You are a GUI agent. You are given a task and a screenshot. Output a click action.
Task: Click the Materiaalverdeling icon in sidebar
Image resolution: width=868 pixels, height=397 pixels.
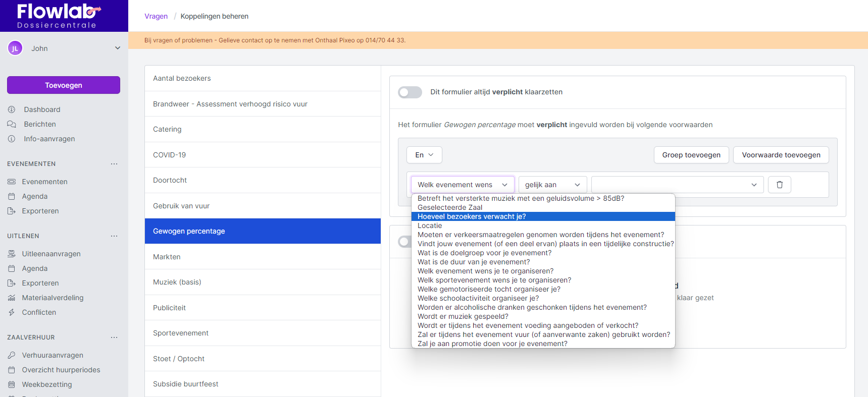click(x=12, y=298)
